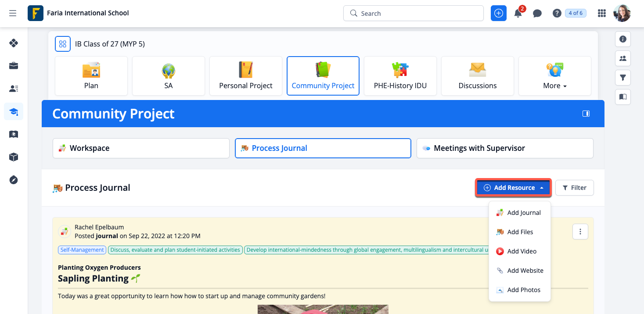
Task: Collapse the Add Resource dropdown
Action: click(514, 188)
